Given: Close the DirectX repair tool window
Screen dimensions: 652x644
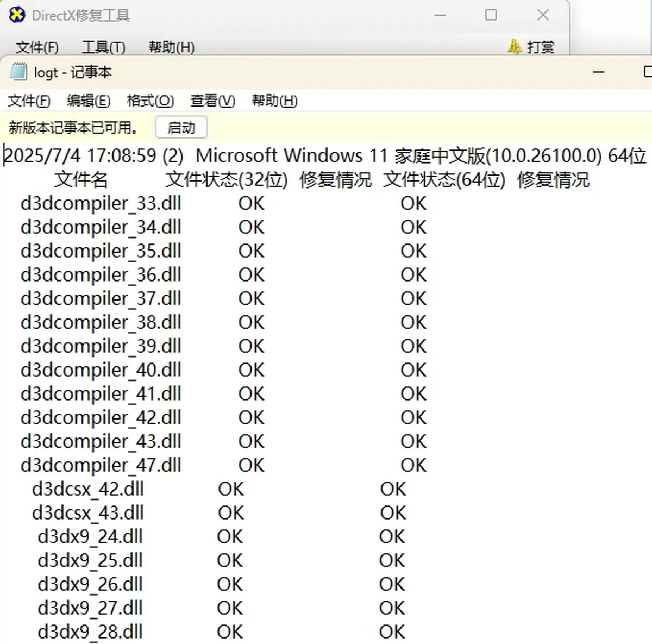Looking at the screenshot, I should [x=543, y=15].
